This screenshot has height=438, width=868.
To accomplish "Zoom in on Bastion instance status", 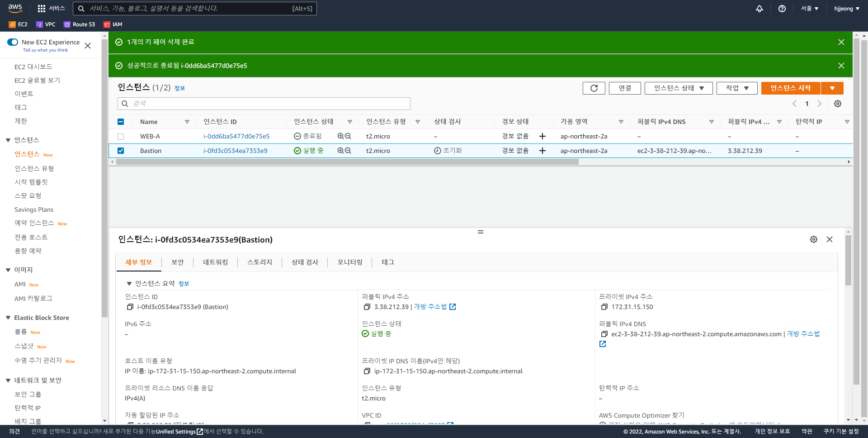I will click(x=341, y=151).
